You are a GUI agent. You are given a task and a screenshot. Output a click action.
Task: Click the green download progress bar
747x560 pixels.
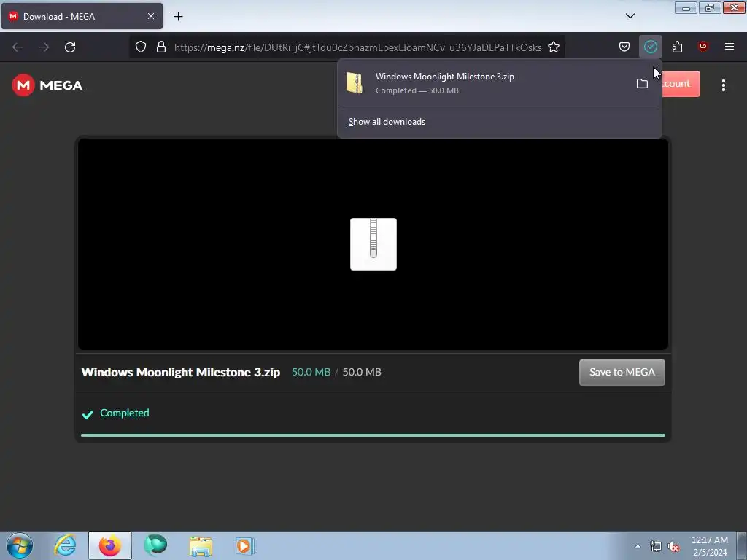[373, 435]
